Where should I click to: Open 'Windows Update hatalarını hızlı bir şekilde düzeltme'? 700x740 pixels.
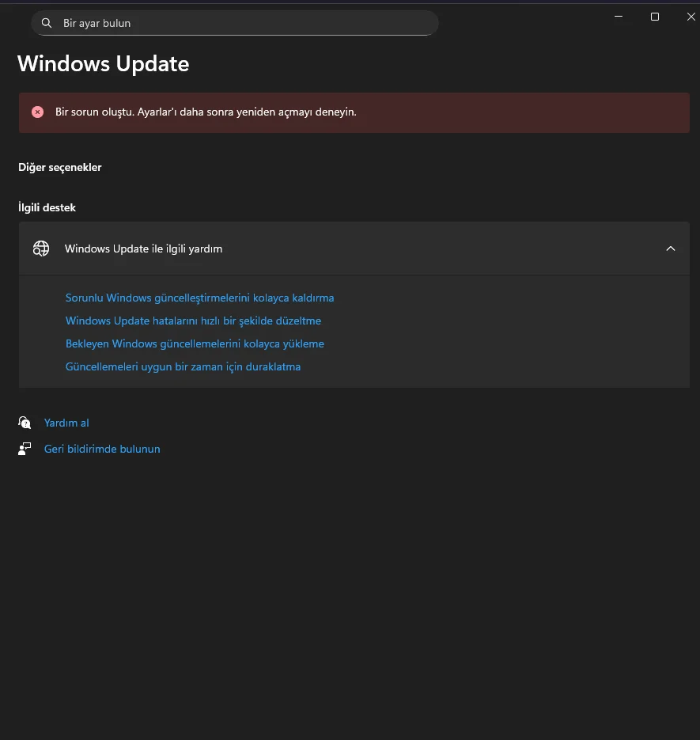click(x=194, y=321)
